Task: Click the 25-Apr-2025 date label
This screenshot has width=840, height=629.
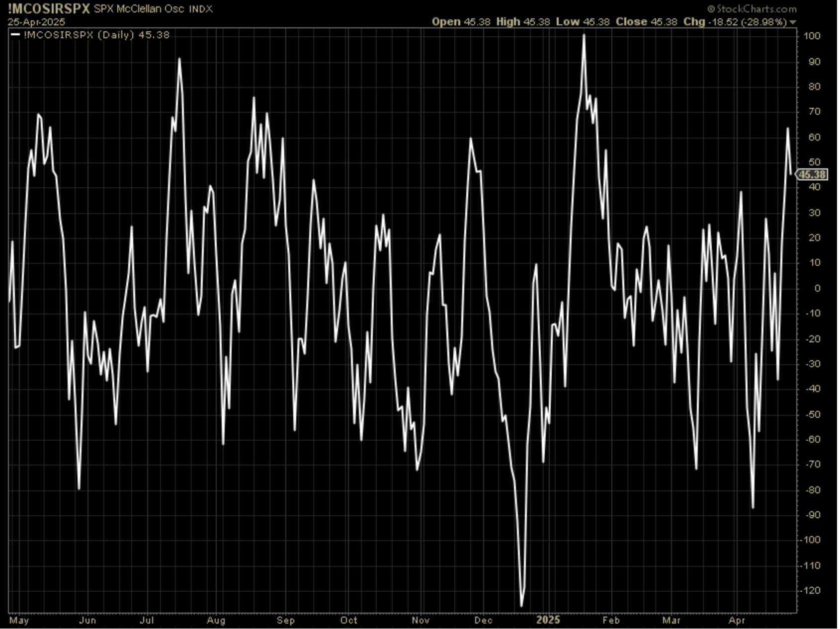Action: click(36, 22)
